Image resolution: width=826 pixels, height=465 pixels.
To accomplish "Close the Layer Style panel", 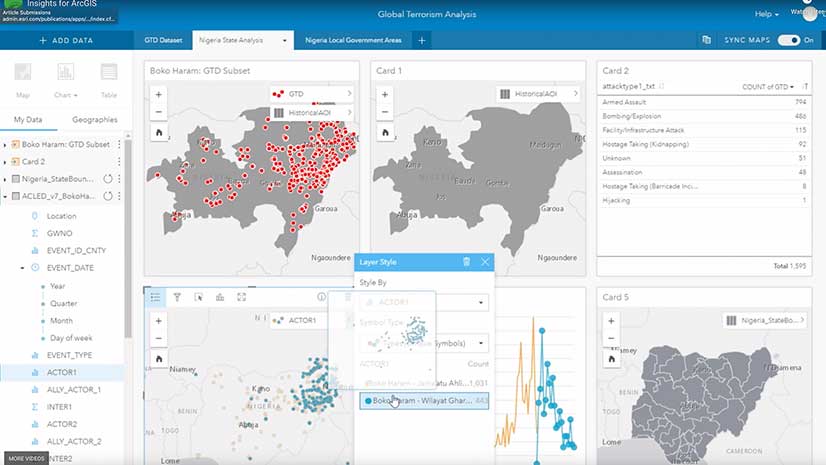I will pos(485,262).
